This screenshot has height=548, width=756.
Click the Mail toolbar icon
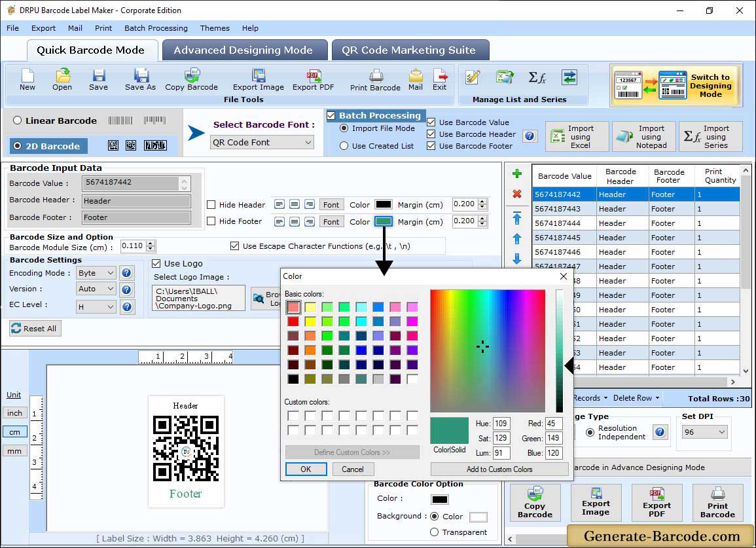(416, 80)
